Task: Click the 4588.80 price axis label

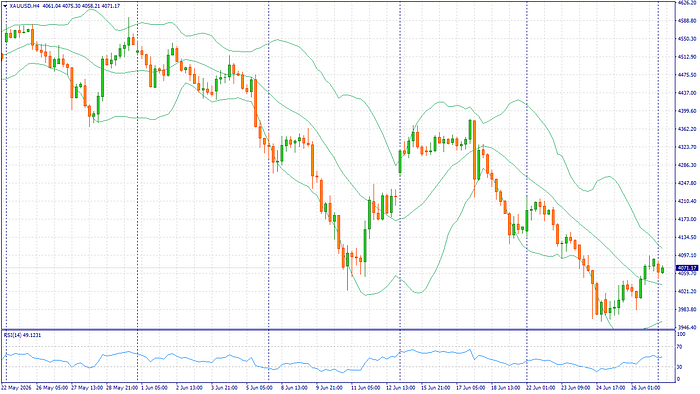Action: click(687, 21)
